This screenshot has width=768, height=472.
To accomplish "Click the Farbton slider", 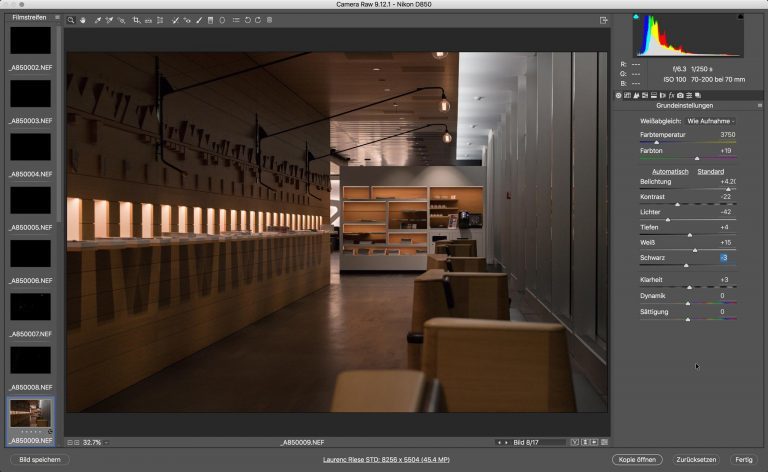I will [688, 158].
